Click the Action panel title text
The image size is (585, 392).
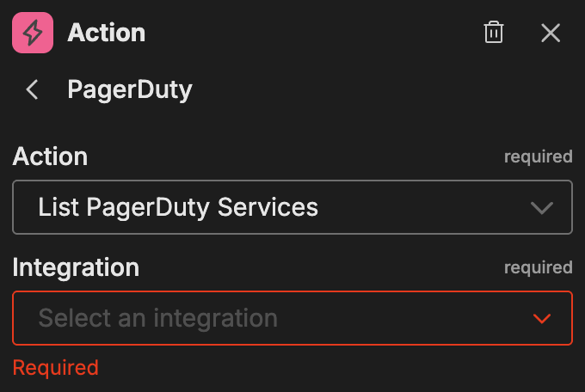click(107, 34)
